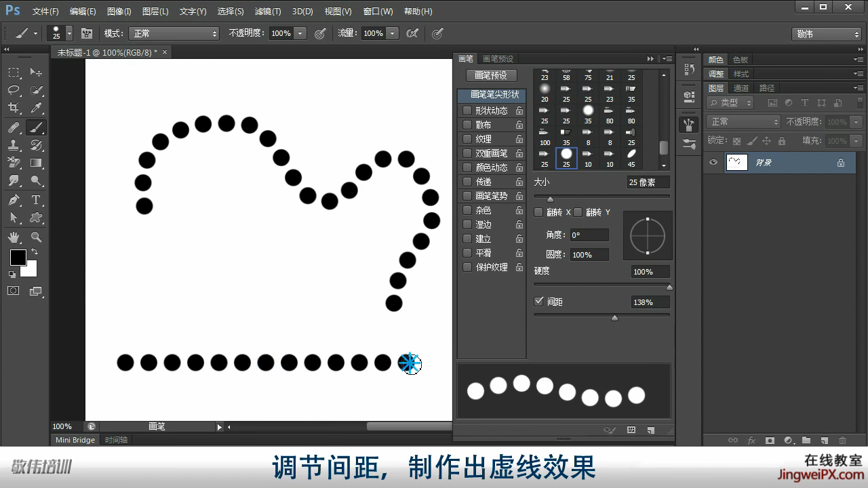Select the Horizontal Type tool
Image resolution: width=868 pixels, height=488 pixels.
point(36,200)
